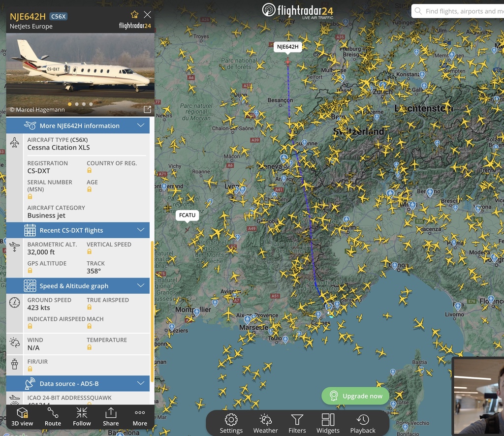
Task: Click the C56X aircraft type badge
Action: 59,16
